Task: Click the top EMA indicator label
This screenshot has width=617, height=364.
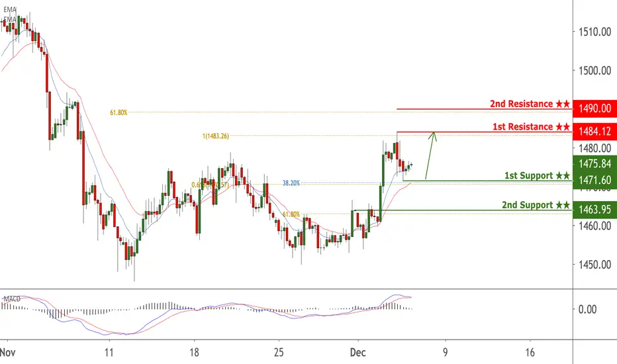Action: click(10, 9)
